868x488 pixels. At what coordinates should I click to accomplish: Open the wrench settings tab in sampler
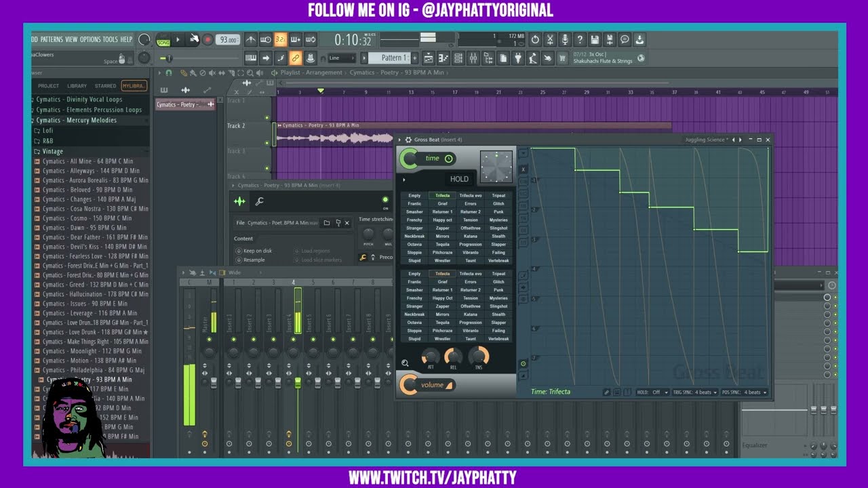pos(259,201)
